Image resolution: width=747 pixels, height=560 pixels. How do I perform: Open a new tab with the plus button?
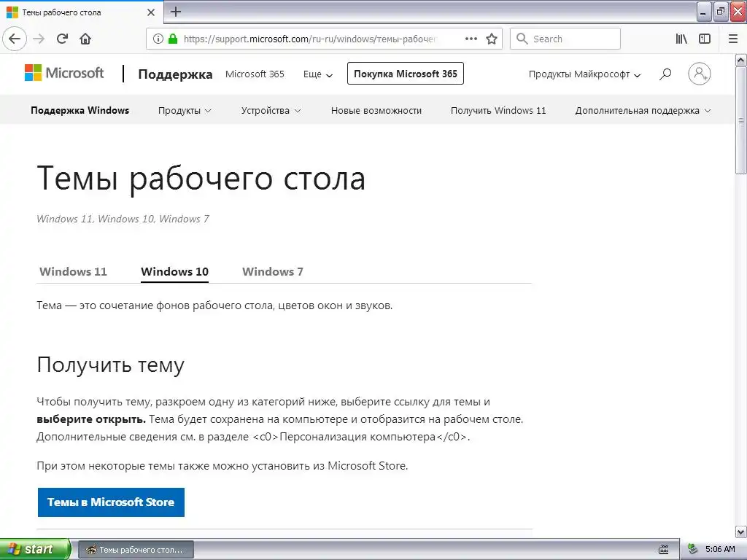click(x=176, y=12)
